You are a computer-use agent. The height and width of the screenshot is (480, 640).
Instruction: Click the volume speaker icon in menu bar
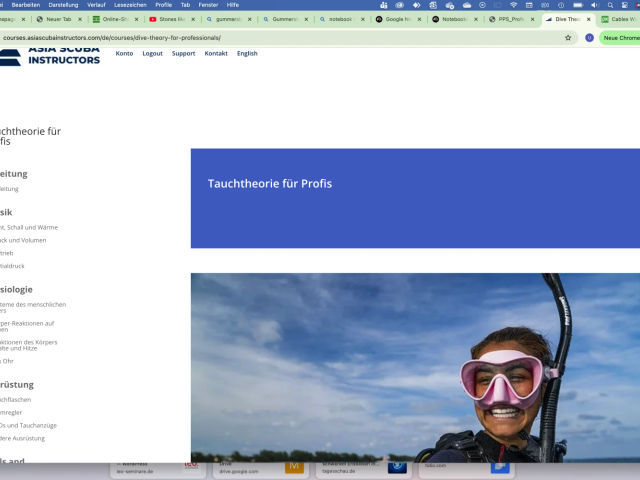pos(594,5)
